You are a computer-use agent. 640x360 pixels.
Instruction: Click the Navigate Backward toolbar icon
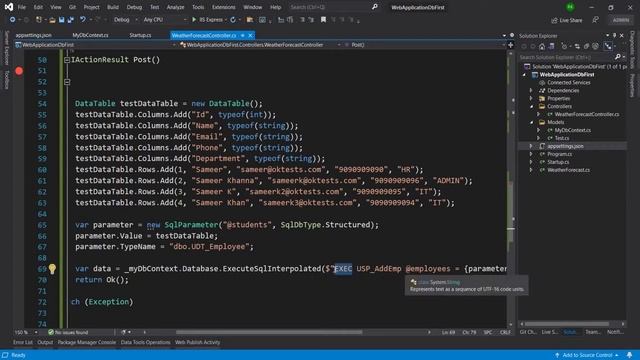(x=12, y=20)
